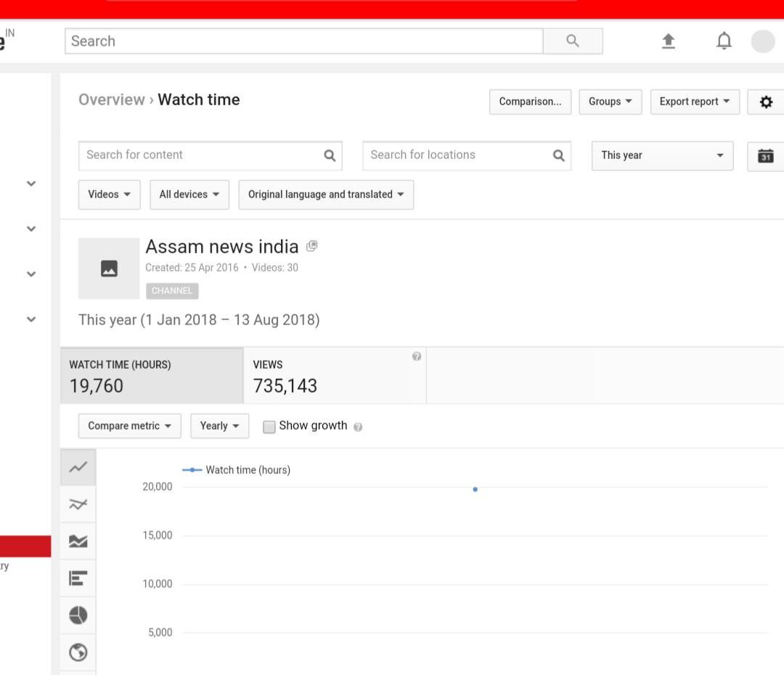Click the 20,000 axis label

pyautogui.click(x=157, y=486)
